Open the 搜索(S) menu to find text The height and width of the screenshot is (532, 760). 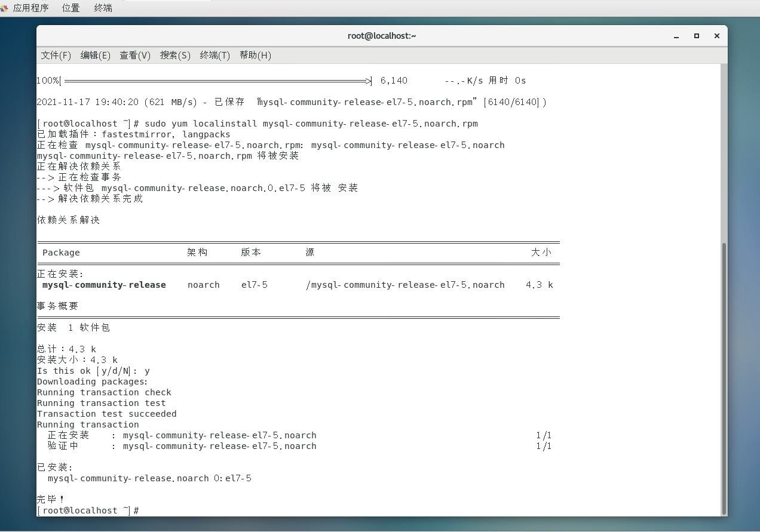[174, 55]
